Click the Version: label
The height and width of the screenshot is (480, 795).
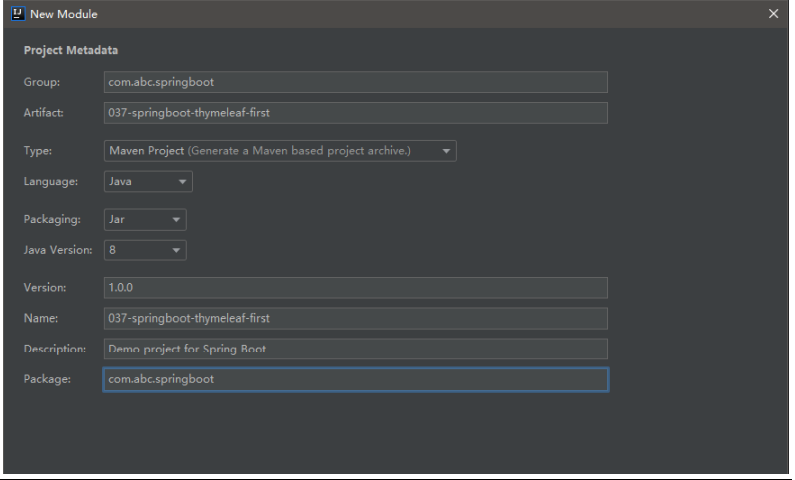click(45, 288)
